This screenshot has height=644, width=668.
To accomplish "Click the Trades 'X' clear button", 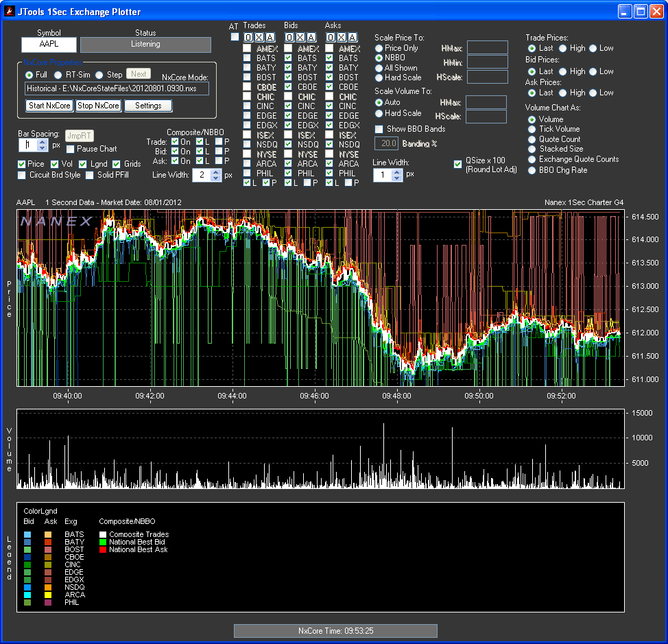I will 259,38.
